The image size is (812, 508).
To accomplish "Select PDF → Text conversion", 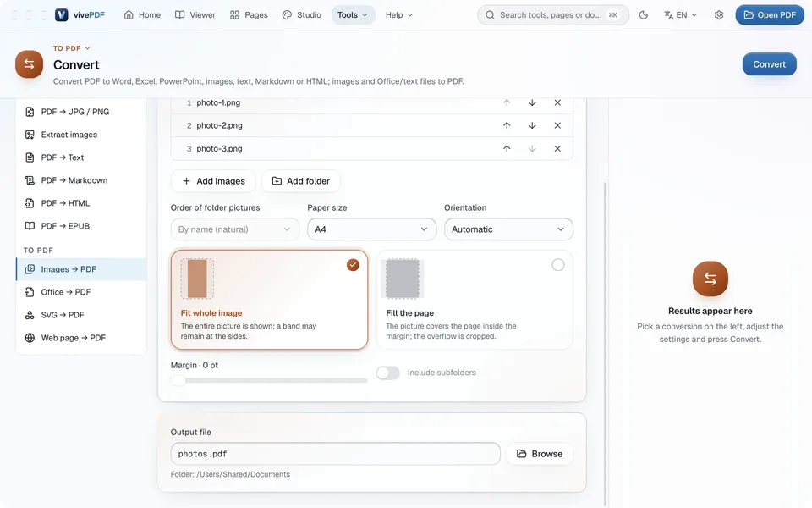I will (81, 157).
